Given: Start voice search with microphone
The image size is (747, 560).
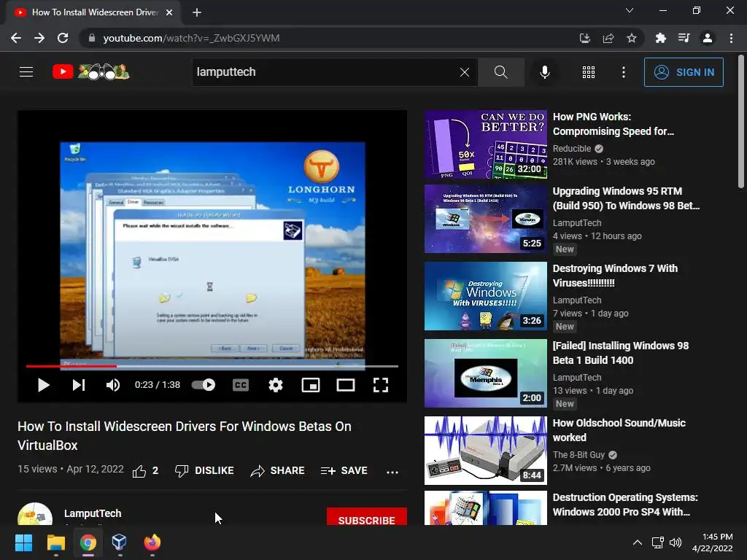Looking at the screenshot, I should [544, 72].
